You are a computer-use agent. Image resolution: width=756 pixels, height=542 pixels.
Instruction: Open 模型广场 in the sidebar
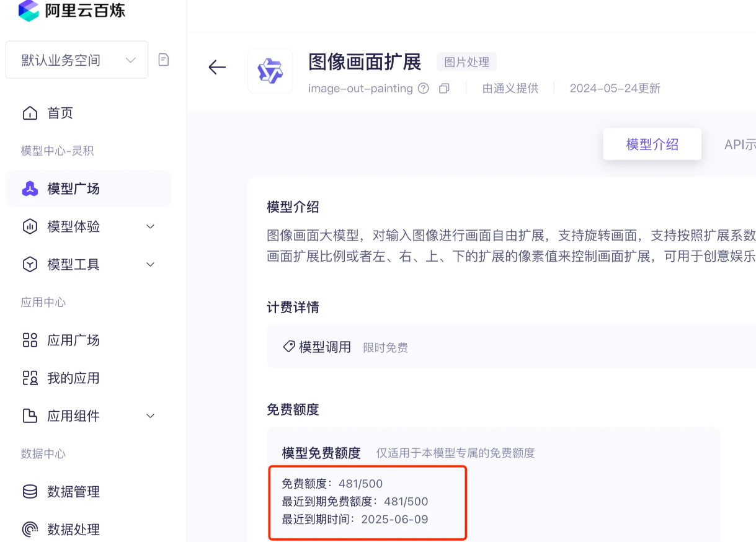[x=88, y=189]
